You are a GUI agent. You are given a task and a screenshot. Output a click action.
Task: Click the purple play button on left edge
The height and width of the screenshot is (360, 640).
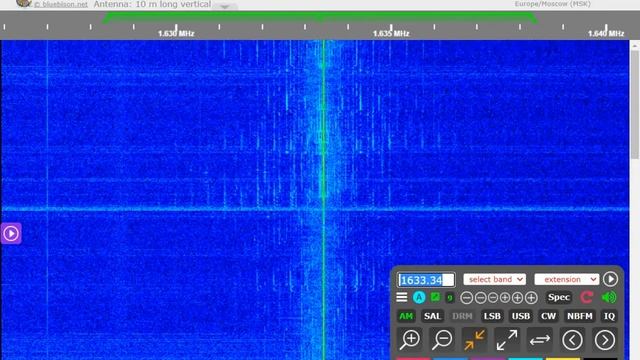(x=11, y=233)
